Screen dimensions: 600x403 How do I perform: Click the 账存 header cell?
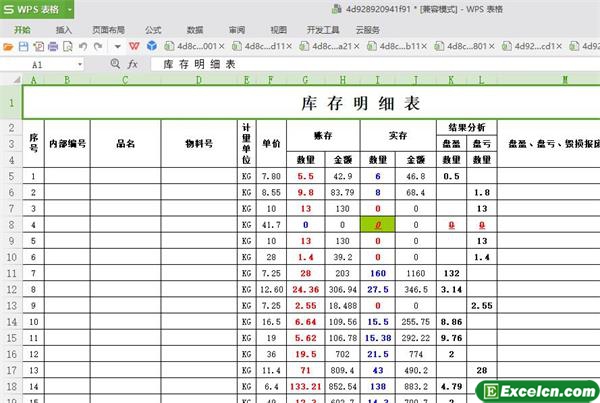click(x=323, y=135)
